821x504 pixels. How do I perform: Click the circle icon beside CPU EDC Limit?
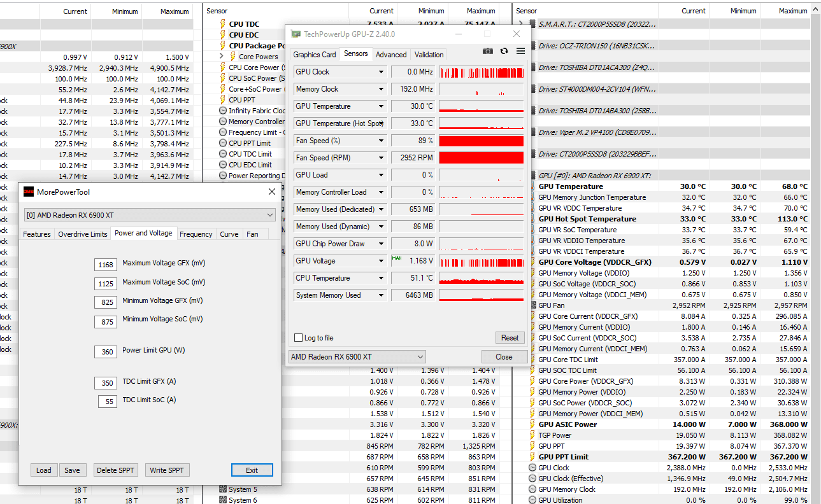tap(222, 165)
